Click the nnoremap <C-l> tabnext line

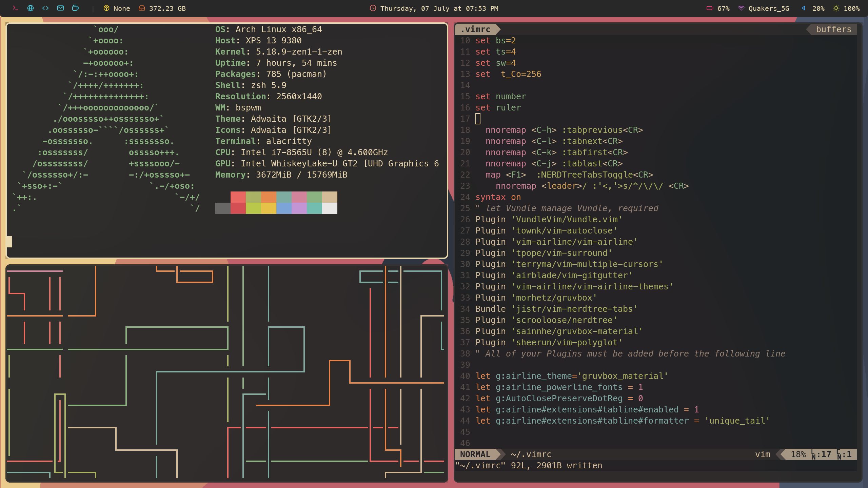554,141
